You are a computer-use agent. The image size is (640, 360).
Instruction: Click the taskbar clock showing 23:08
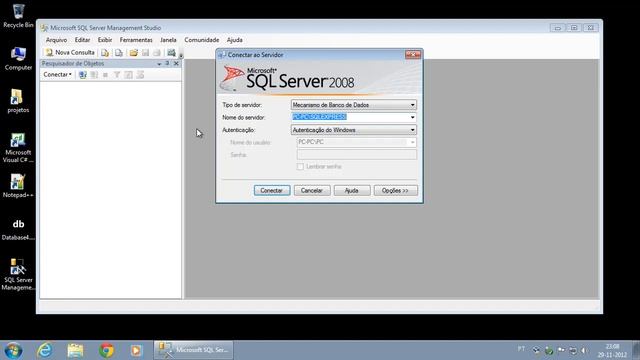pos(612,351)
